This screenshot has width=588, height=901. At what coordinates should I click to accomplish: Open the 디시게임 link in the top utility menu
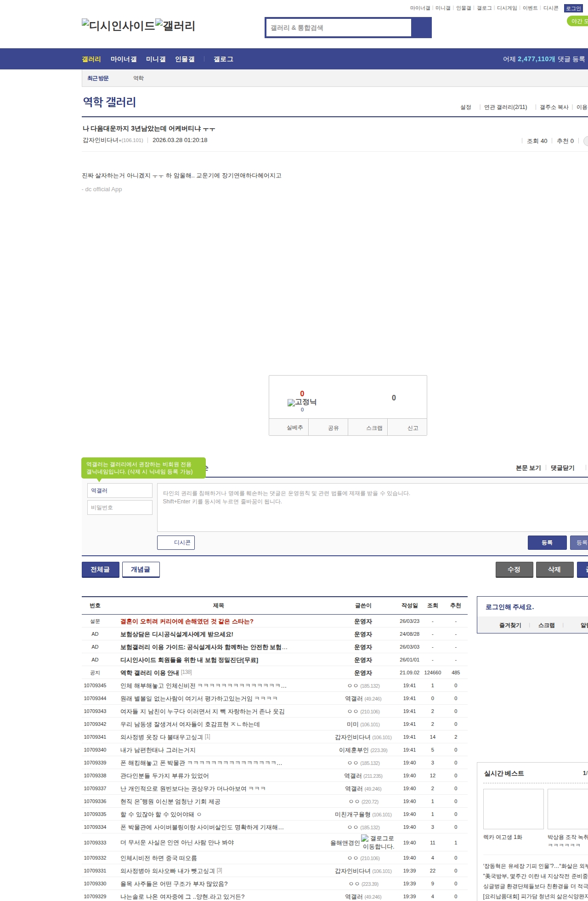pyautogui.click(x=507, y=8)
